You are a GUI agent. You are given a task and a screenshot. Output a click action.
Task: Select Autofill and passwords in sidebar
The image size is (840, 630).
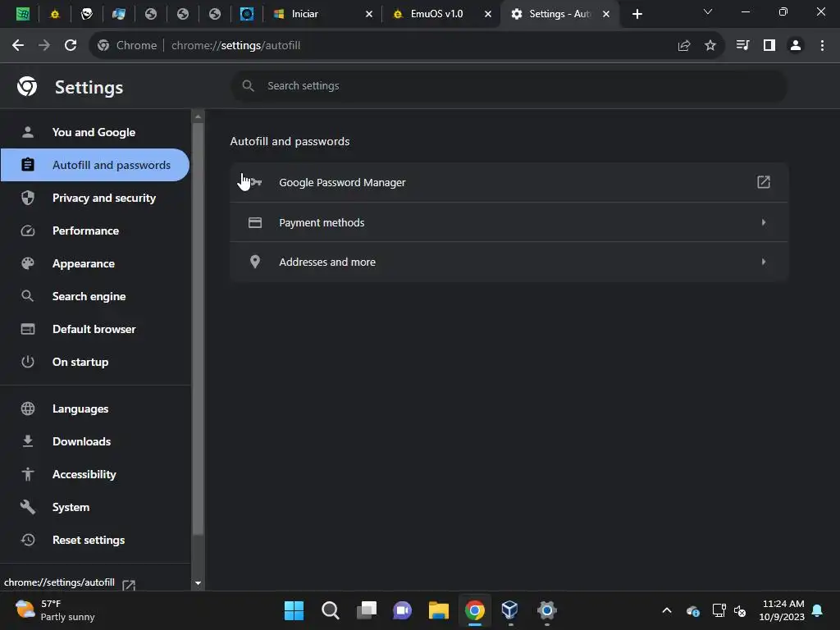pyautogui.click(x=95, y=165)
